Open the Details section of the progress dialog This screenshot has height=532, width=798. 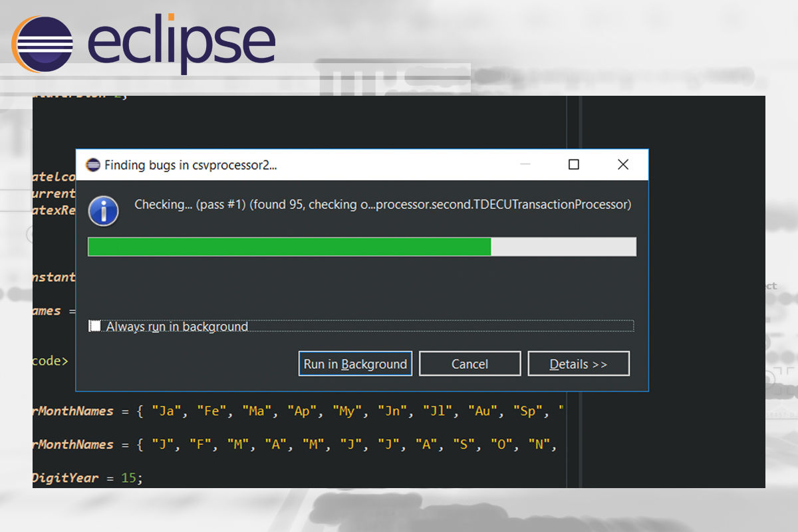click(578, 364)
